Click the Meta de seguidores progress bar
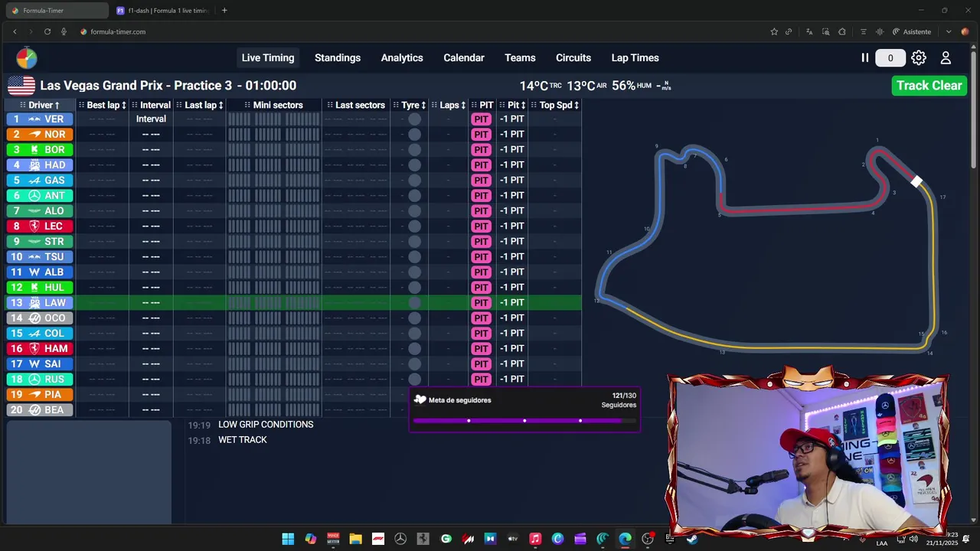This screenshot has width=980, height=551. 524,420
